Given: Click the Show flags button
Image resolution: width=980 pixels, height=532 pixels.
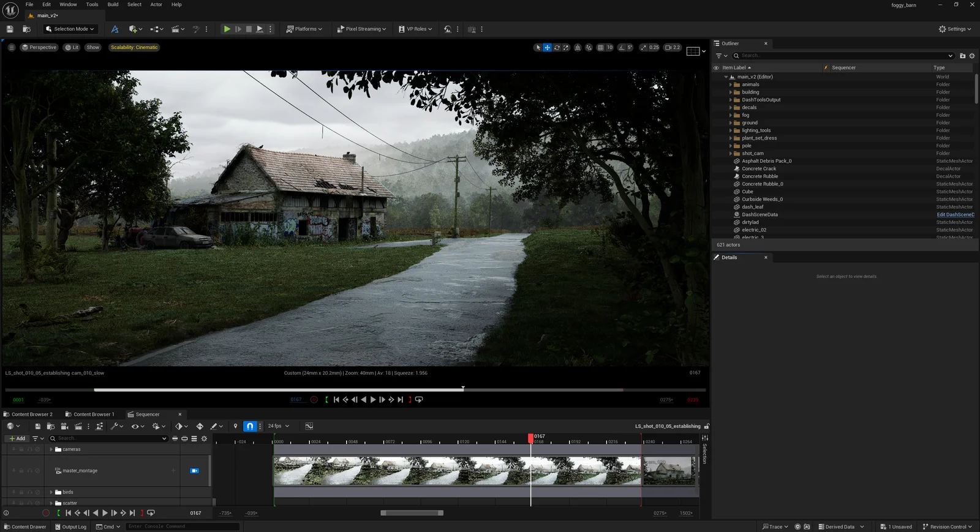Looking at the screenshot, I should coord(92,47).
